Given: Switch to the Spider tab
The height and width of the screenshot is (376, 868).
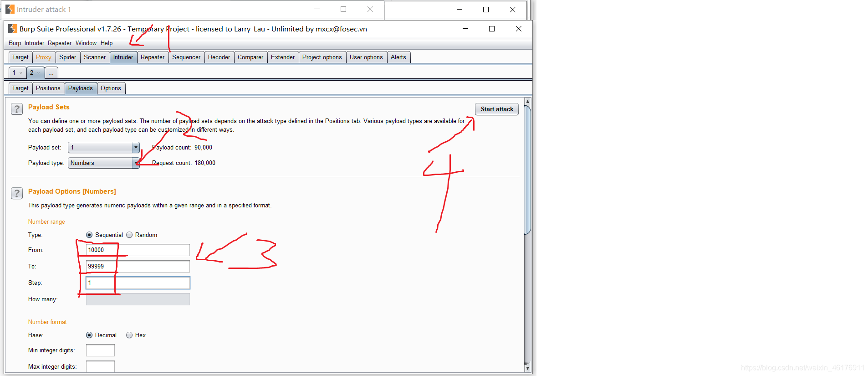Looking at the screenshot, I should [68, 57].
